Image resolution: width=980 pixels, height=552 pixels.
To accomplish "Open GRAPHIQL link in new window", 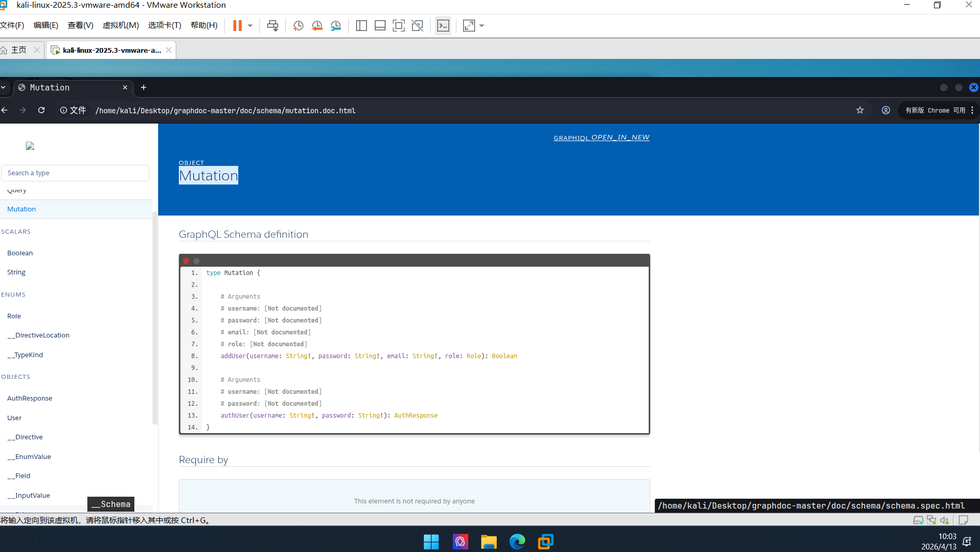I will [602, 137].
